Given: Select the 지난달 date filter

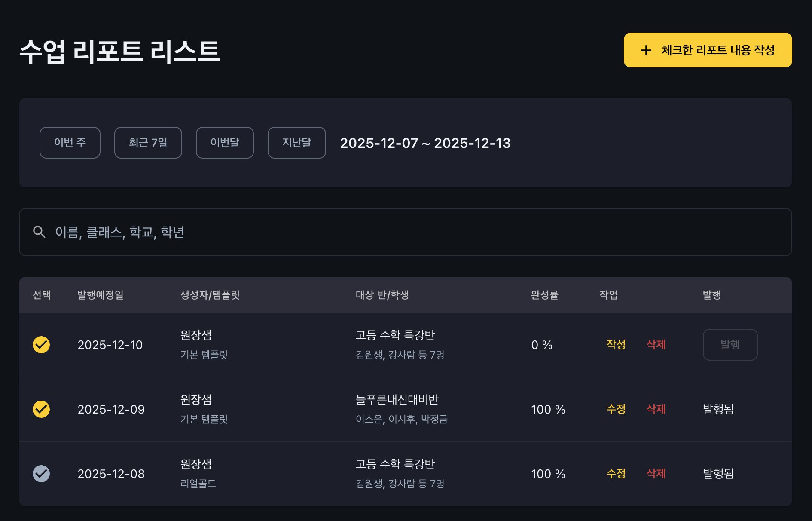Looking at the screenshot, I should (296, 143).
